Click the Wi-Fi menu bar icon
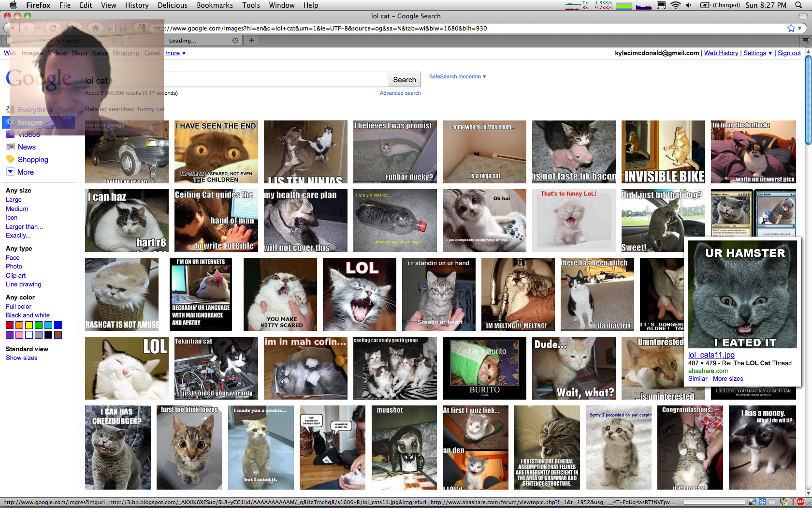 (676, 5)
